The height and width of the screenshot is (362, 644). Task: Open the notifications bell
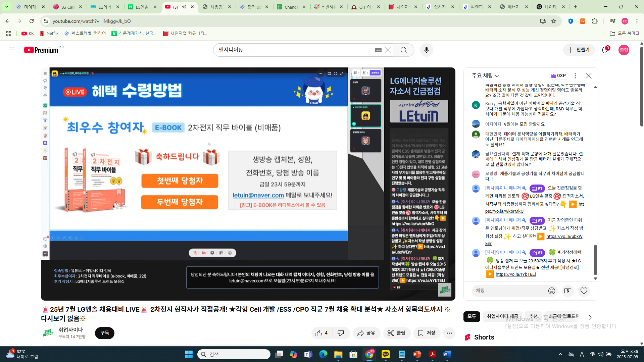tap(604, 50)
